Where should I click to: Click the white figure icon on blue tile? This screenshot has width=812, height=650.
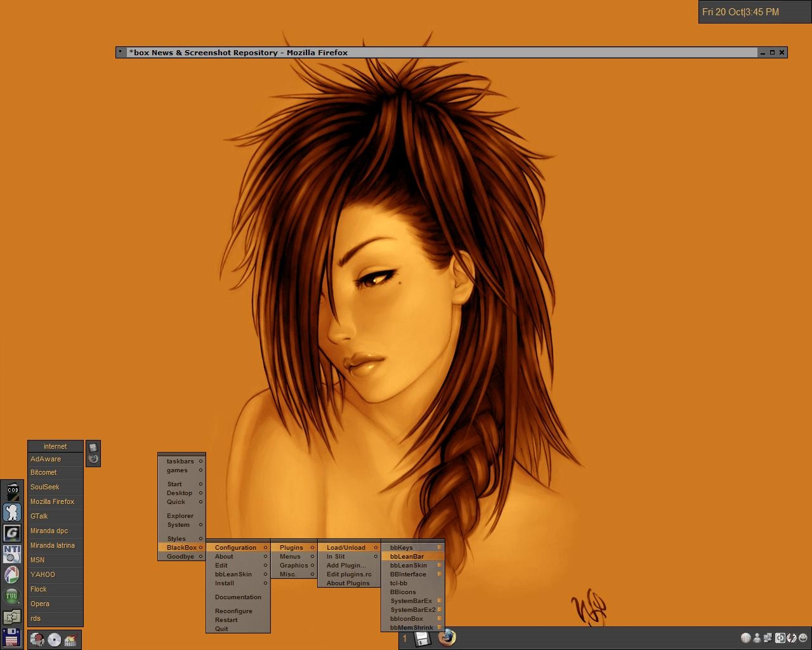[x=12, y=512]
